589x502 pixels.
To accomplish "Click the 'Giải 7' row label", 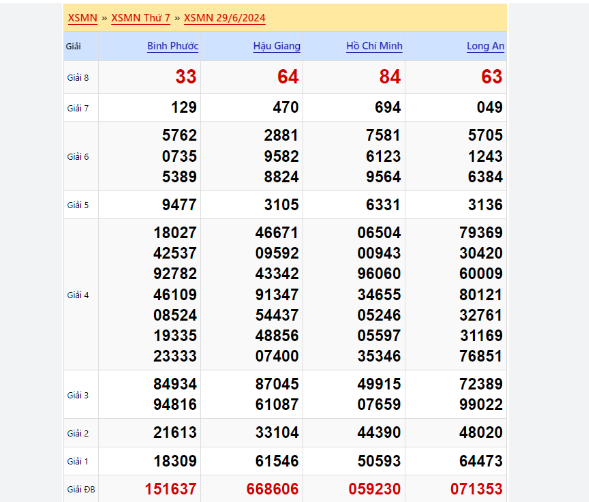I will pyautogui.click(x=78, y=108).
